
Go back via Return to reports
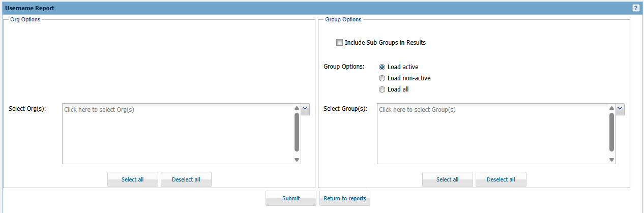pyautogui.click(x=345, y=198)
